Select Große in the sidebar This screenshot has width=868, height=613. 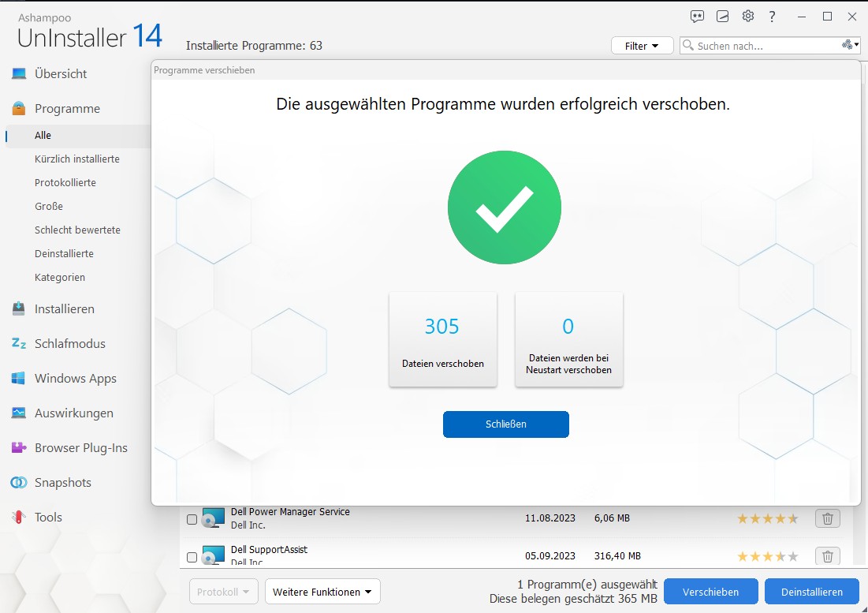pos(49,207)
